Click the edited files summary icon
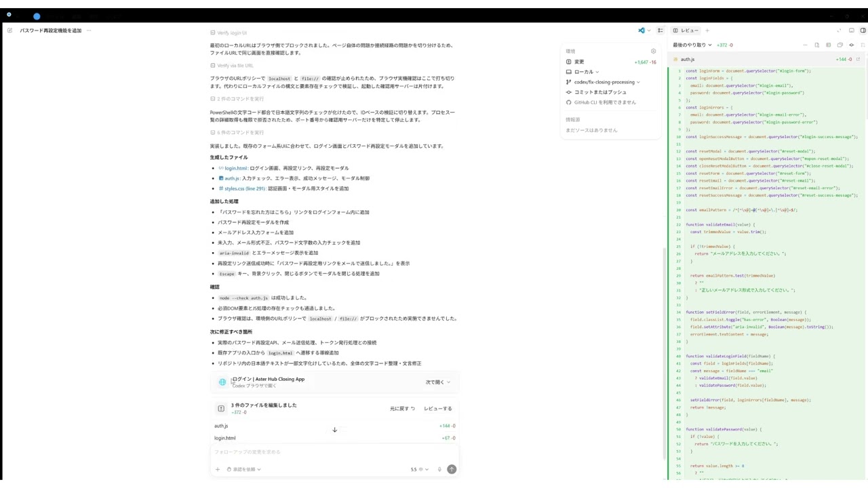 coord(221,408)
